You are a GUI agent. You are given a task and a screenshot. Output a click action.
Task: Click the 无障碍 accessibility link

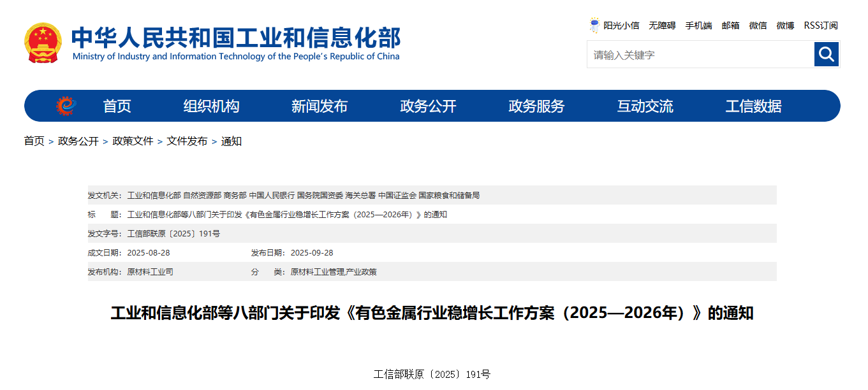661,25
